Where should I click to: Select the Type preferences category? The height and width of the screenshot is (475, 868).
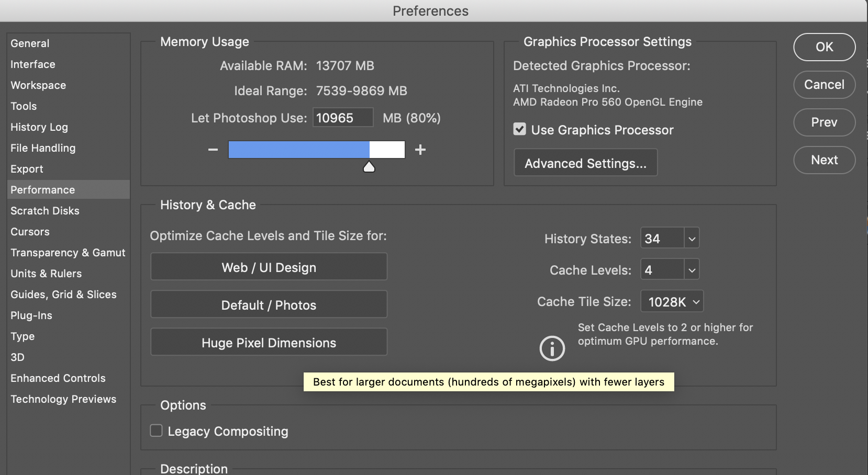pyautogui.click(x=22, y=336)
